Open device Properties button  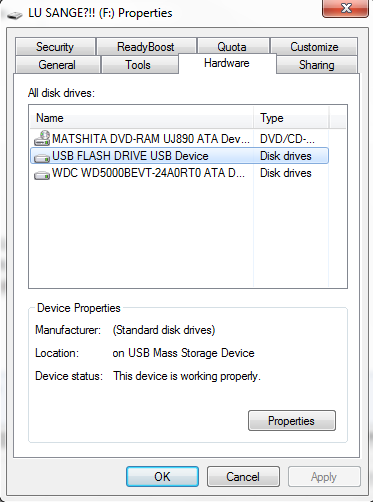coord(292,421)
